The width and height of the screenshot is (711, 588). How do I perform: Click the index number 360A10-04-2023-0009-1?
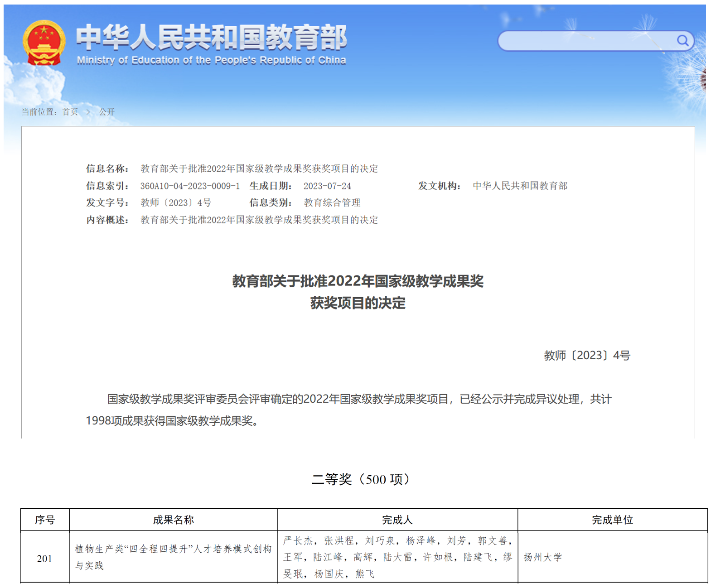click(190, 186)
